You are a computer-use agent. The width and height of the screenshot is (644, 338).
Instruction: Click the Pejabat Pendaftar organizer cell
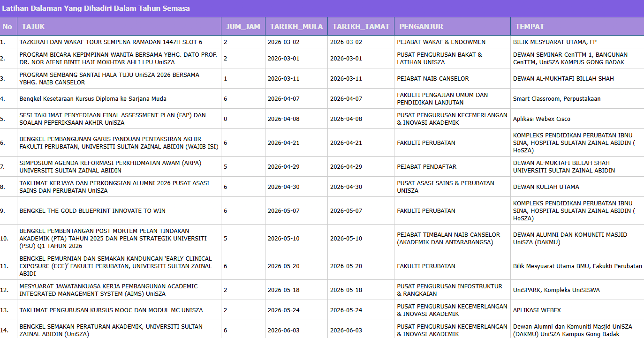[x=452, y=166]
